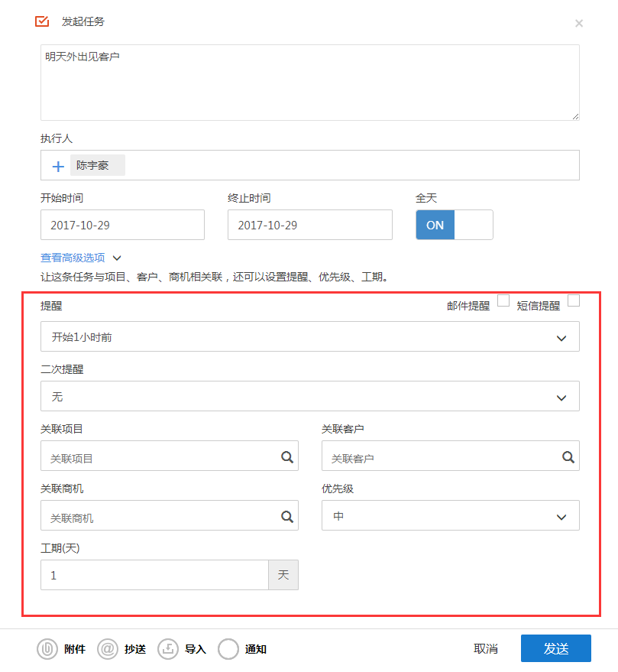
Task: Click the 发起任务 checkmark icon
Action: [x=42, y=21]
